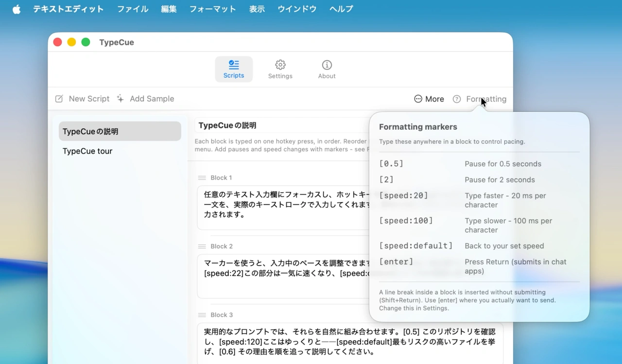
Task: Close the TypeCue window
Action: point(57,42)
